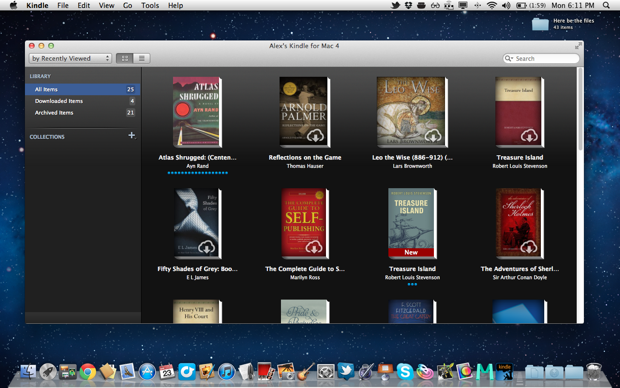Open Skype from the Dock
The width and height of the screenshot is (620, 388).
click(x=405, y=372)
